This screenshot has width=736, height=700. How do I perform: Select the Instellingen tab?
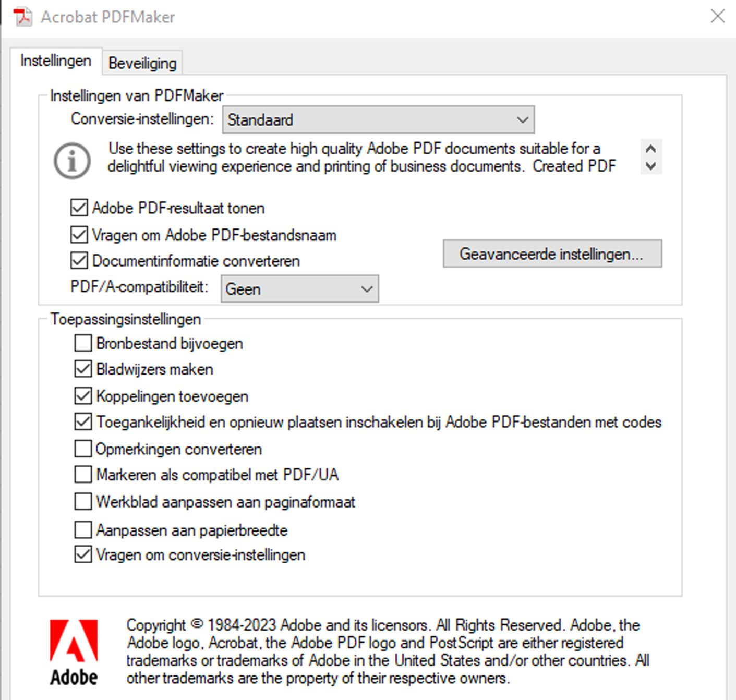[55, 61]
